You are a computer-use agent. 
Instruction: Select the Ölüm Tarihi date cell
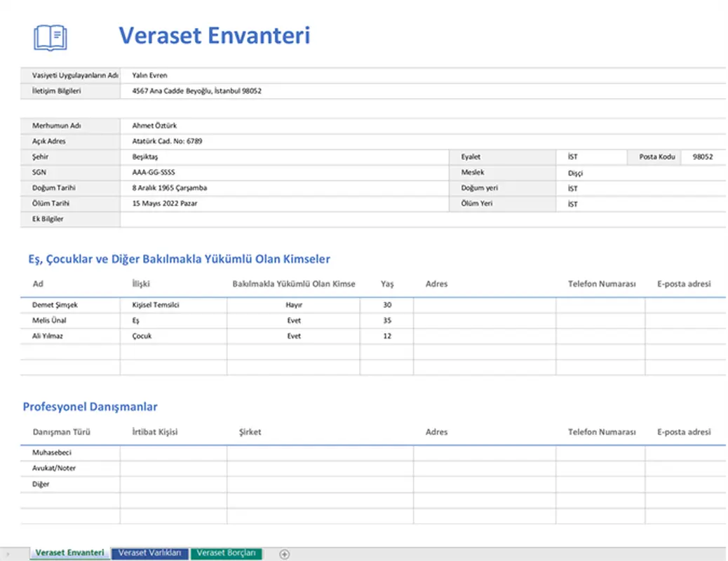[x=210, y=203]
